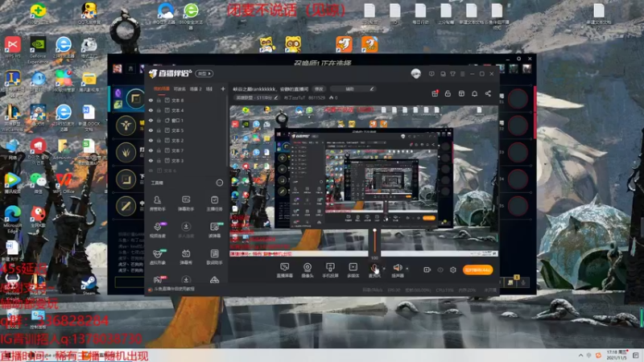
Task: Toggle visibility of source 文本 7
Action: (151, 150)
